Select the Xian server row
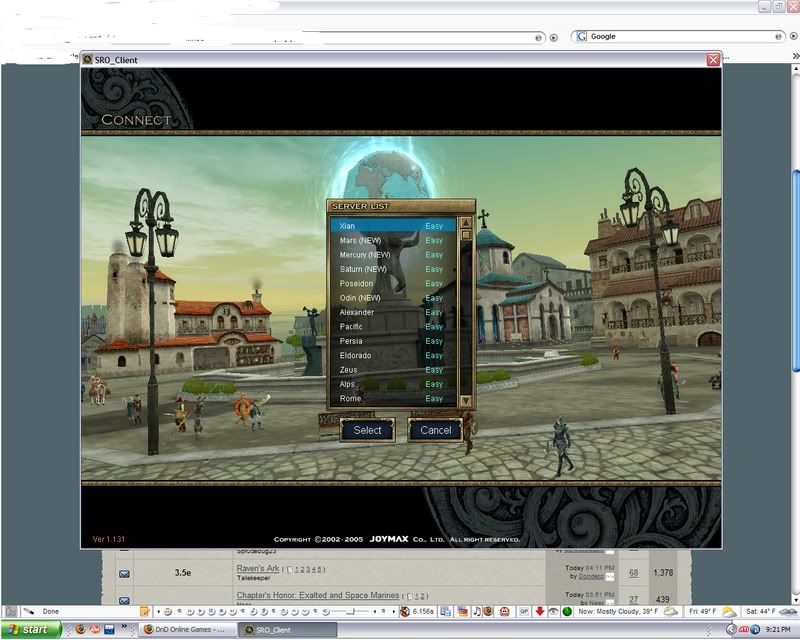800x640 pixels. tap(393, 226)
